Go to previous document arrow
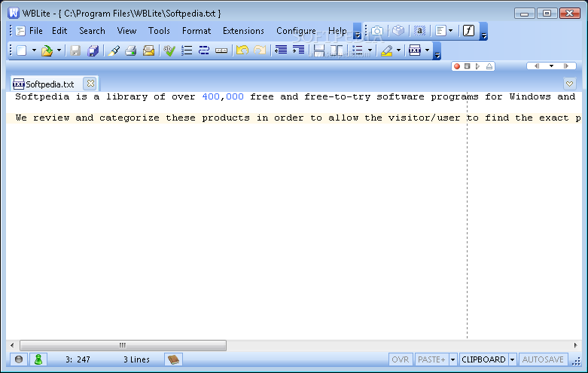 point(537,66)
